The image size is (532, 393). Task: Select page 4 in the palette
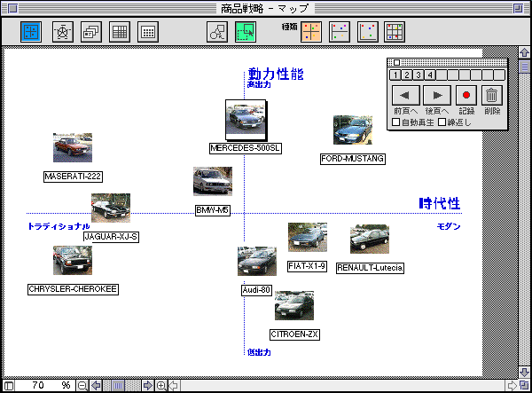click(x=430, y=75)
